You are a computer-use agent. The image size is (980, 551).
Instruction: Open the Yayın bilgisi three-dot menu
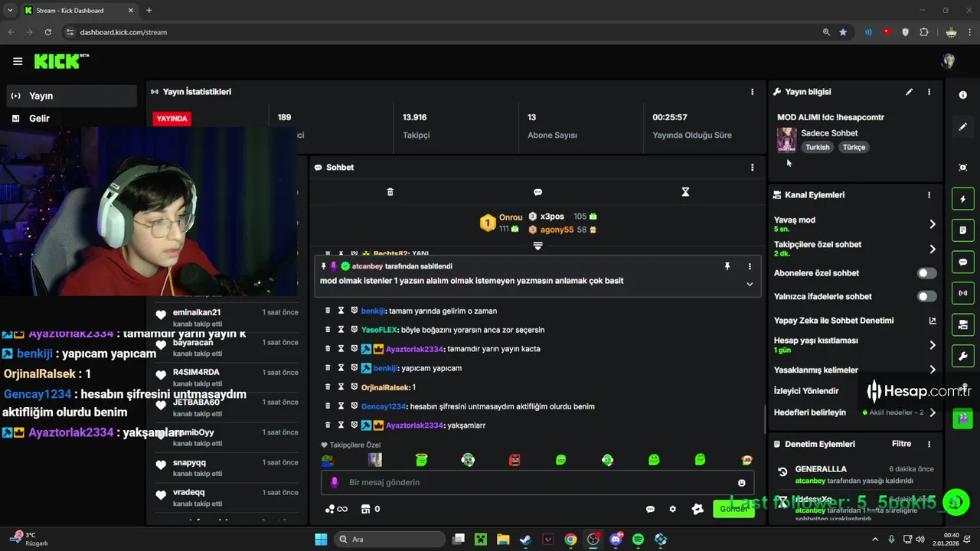pyautogui.click(x=929, y=92)
